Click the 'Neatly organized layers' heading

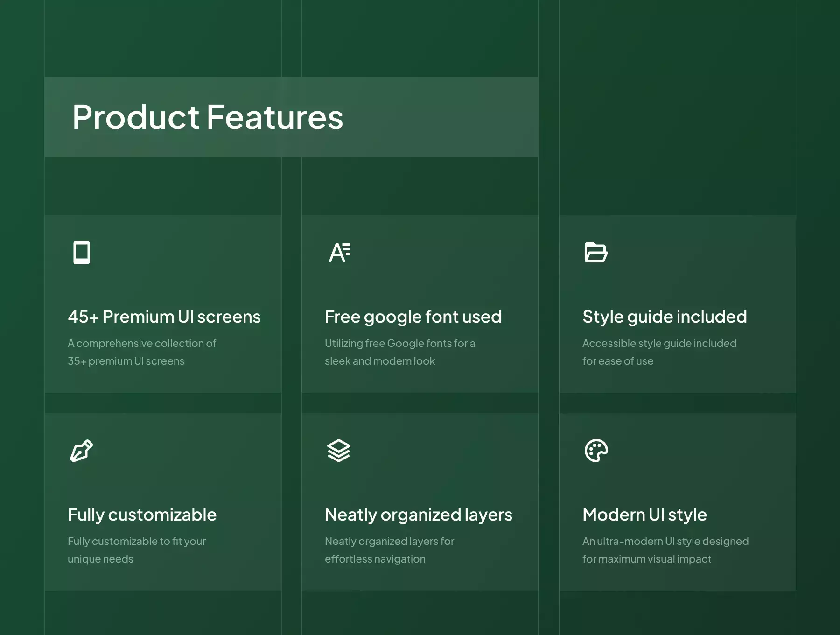[x=418, y=515]
